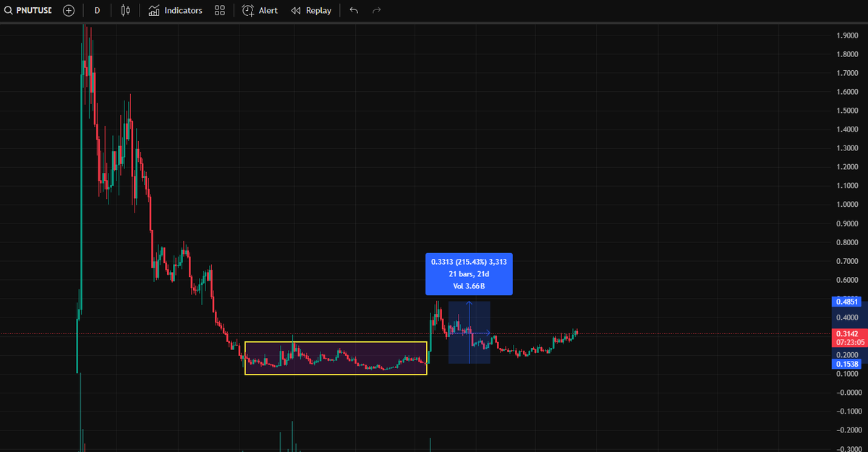
Task: Open the candlestick chart style icon
Action: [x=124, y=10]
